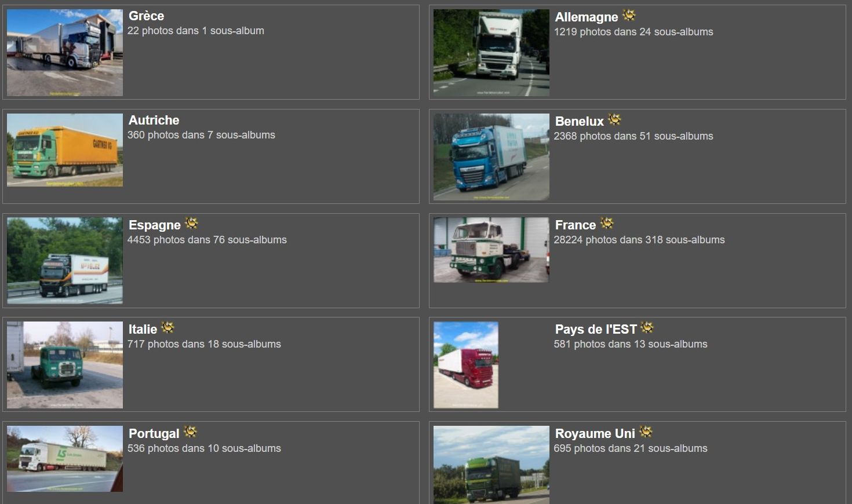Open the yellow Autriche truck thumbnail
852x504 pixels.
pos(65,150)
